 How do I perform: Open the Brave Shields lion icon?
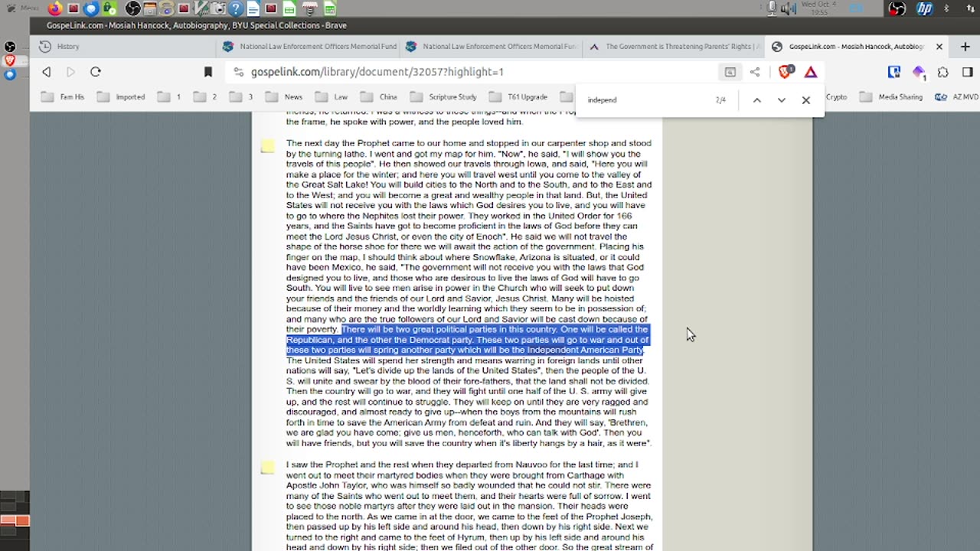785,72
